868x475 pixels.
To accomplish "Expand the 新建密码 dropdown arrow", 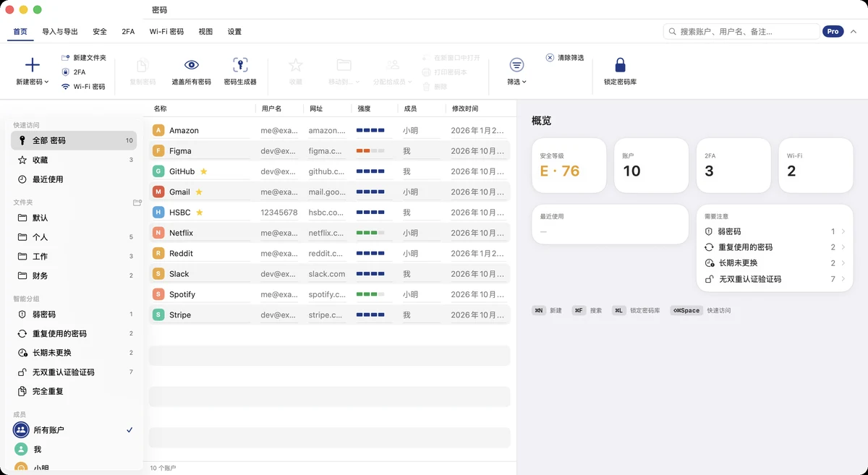I will (46, 82).
